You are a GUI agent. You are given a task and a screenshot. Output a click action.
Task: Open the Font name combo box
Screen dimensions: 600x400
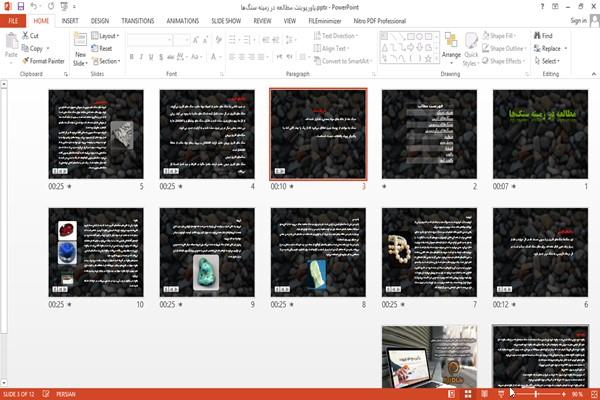[149, 40]
